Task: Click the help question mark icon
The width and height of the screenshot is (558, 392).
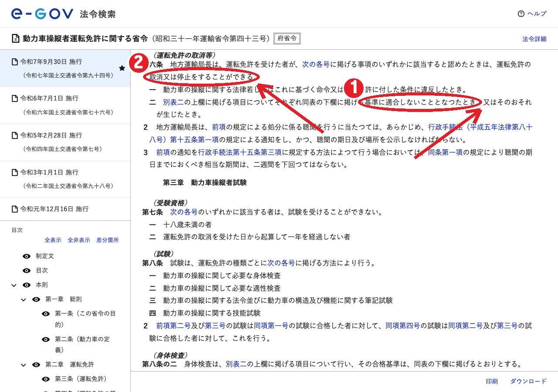Action: 521,14
